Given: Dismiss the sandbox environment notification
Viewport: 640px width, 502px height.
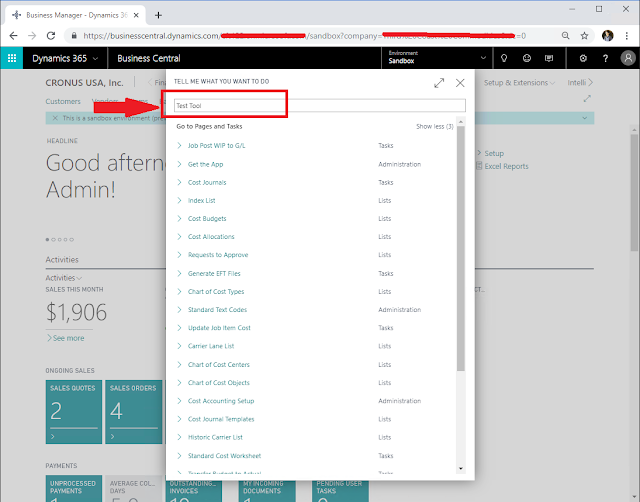Looking at the screenshot, I should (x=55, y=118).
